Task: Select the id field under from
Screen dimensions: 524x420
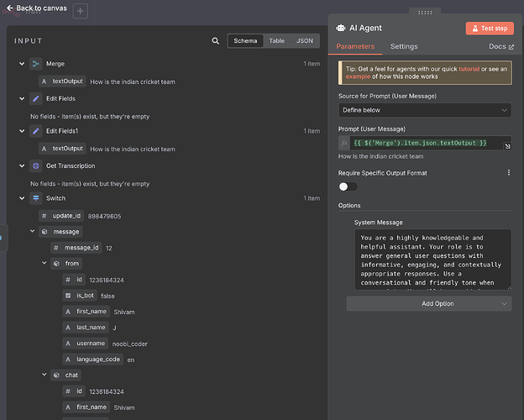Action: click(74, 280)
